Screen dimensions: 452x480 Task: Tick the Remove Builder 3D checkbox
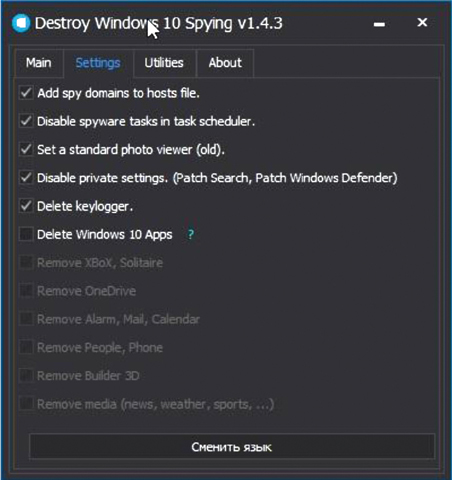tap(26, 376)
